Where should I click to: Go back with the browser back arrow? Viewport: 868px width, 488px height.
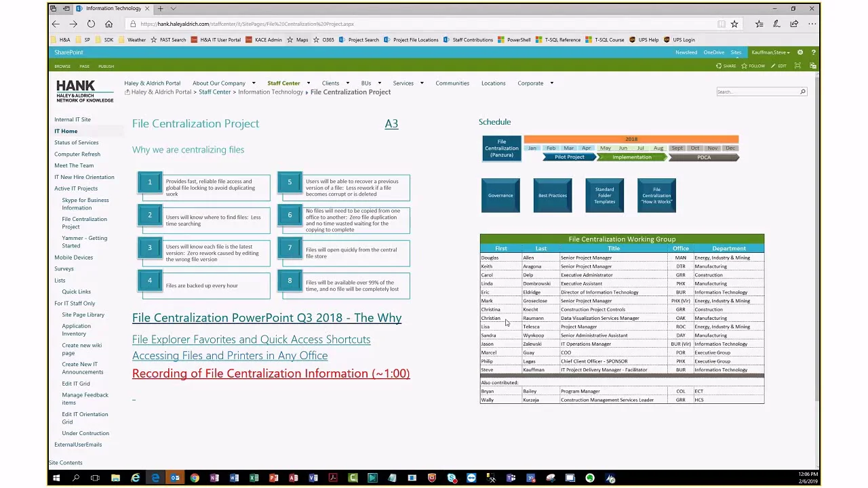click(x=56, y=24)
